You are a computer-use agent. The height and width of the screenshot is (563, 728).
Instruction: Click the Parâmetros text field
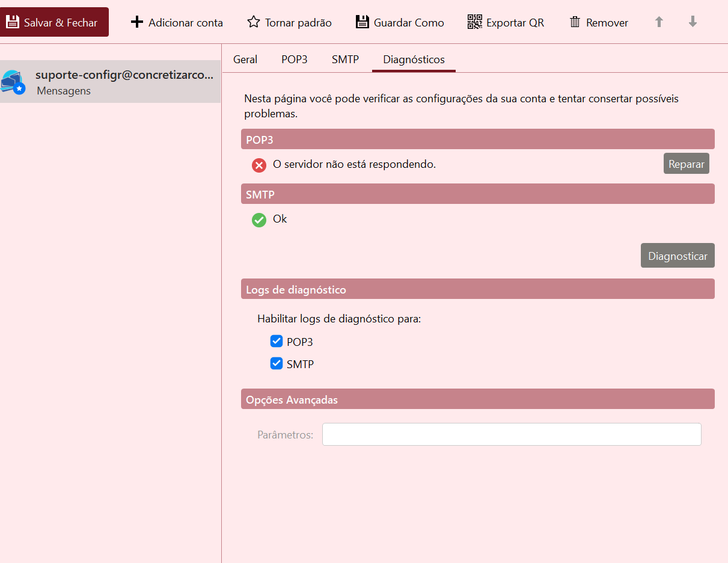(512, 434)
